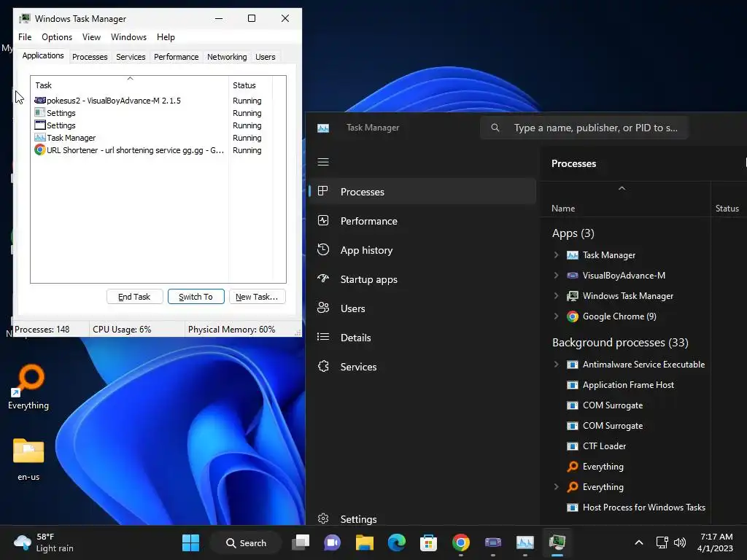Click the End Task button
Screen dimensions: 747x560
coord(135,297)
